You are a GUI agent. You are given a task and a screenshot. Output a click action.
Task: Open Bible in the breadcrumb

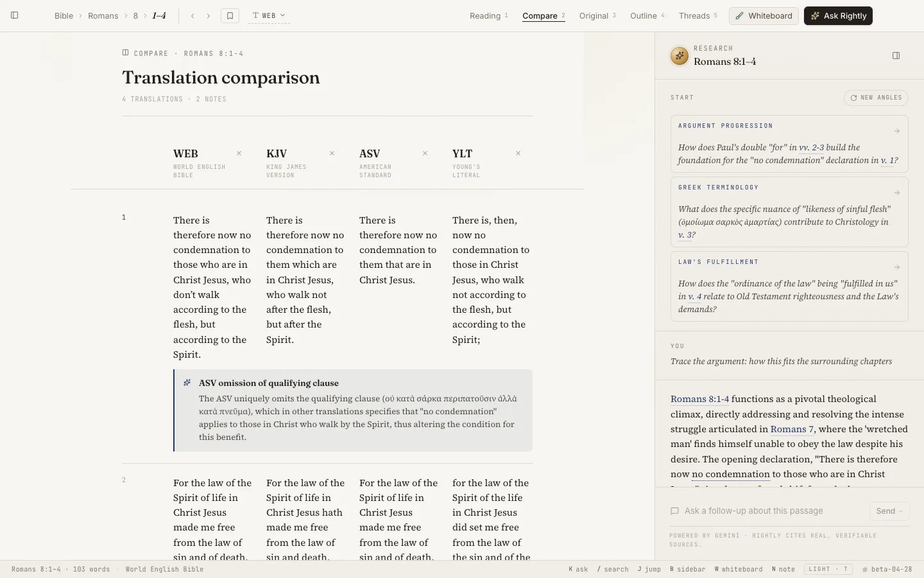pyautogui.click(x=64, y=15)
